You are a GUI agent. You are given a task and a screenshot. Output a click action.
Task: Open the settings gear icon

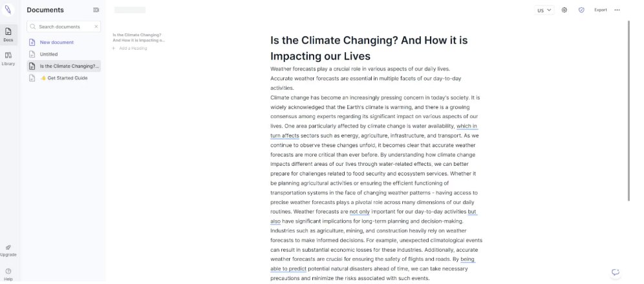point(564,10)
